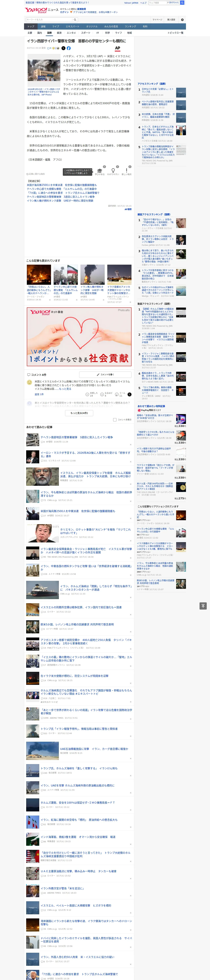
Task: Open article イーロン・マスクが予言する2026年AGI
Action: point(85,454)
